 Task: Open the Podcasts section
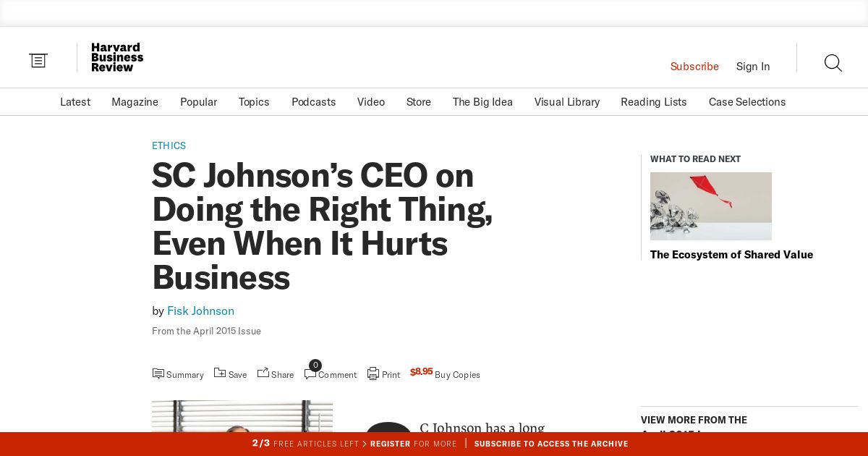pos(314,102)
